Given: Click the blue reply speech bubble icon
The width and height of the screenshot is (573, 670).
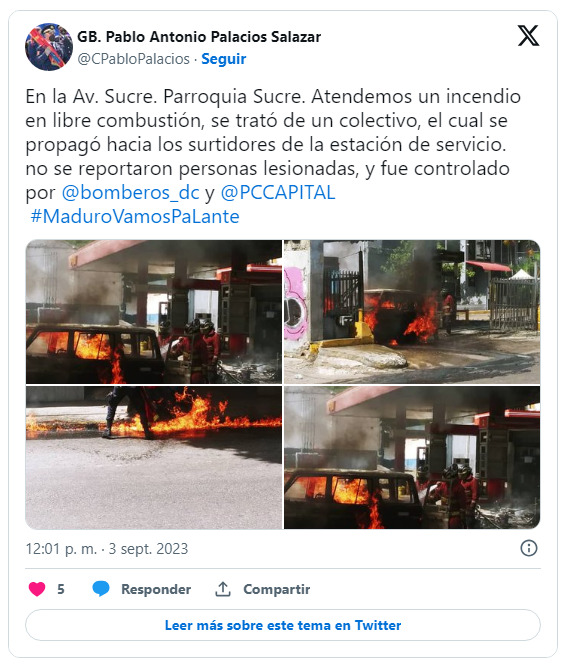Looking at the screenshot, I should [101, 589].
